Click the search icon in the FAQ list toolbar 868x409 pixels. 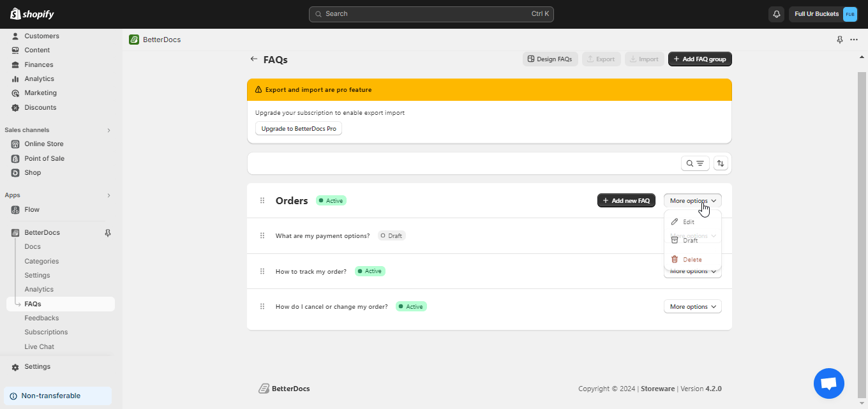coord(689,163)
